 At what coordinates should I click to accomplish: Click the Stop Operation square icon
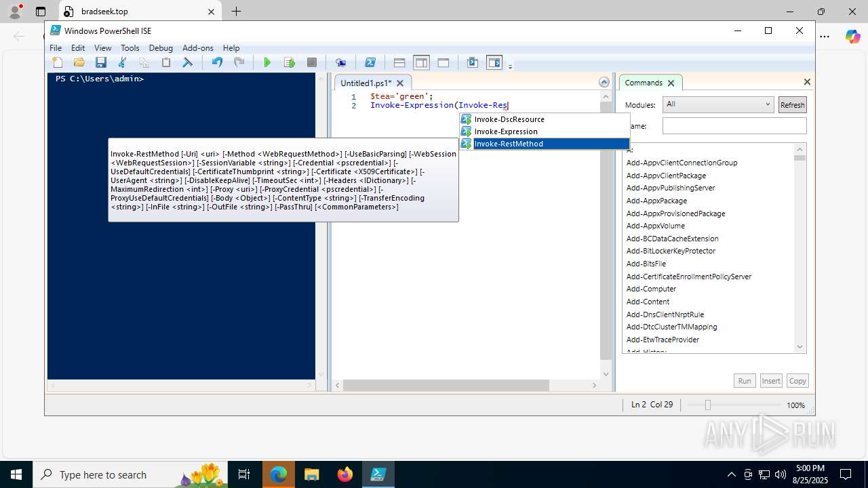[312, 62]
